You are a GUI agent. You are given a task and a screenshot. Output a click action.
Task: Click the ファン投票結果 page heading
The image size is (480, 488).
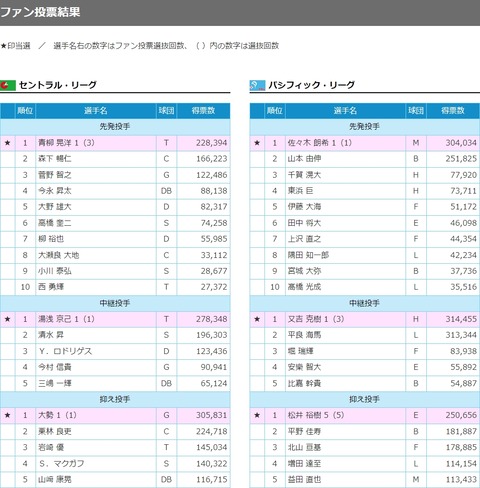pyautogui.click(x=40, y=12)
